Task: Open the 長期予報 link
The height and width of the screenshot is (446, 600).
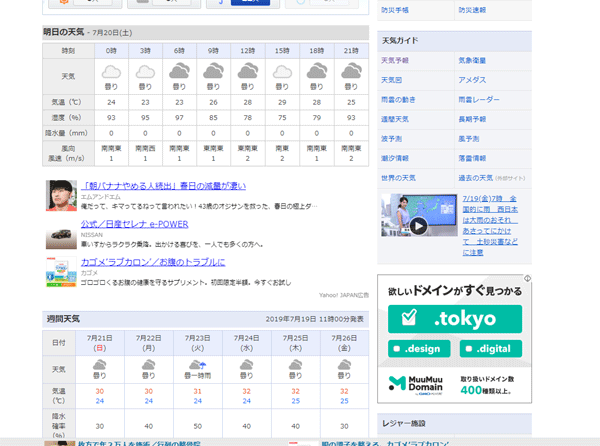Action: click(x=472, y=119)
